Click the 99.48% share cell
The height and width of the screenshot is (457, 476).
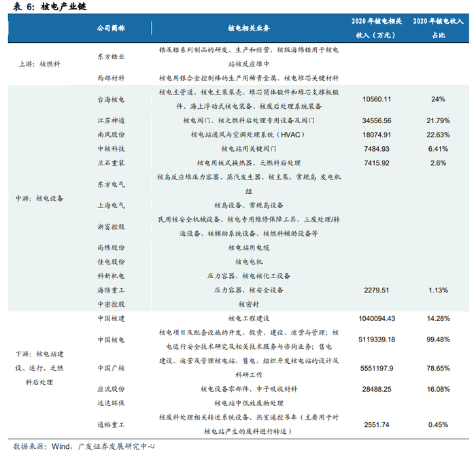[438, 339]
